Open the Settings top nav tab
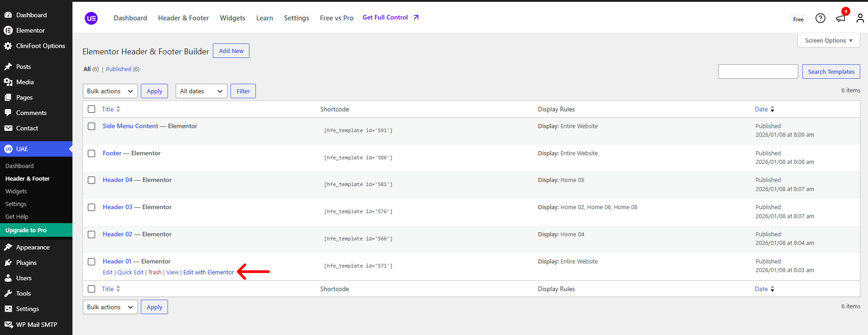Viewport: 868px width, 335px height. pos(297,18)
